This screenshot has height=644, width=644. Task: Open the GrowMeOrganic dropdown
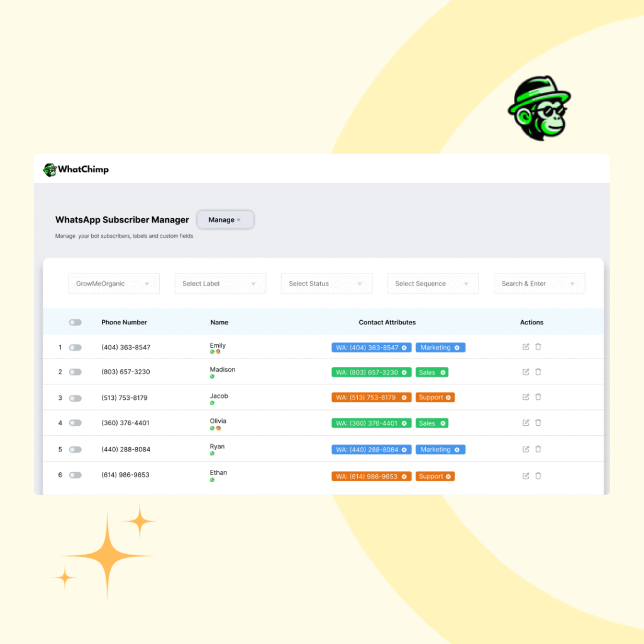point(113,284)
